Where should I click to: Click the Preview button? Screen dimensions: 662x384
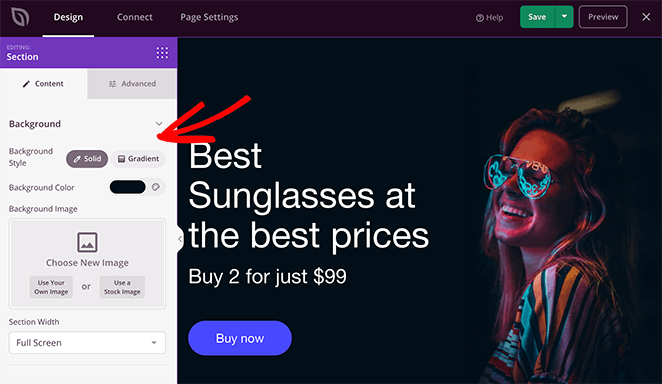coord(603,17)
